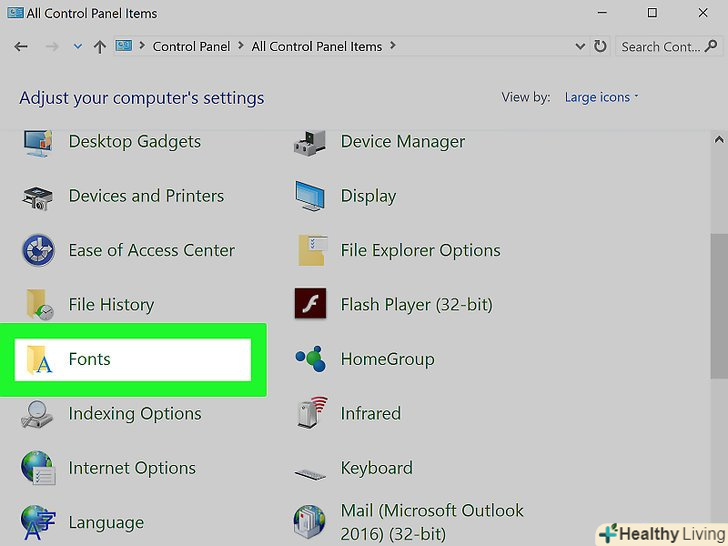Click the Infrared icon
The height and width of the screenshot is (546, 728).
311,413
